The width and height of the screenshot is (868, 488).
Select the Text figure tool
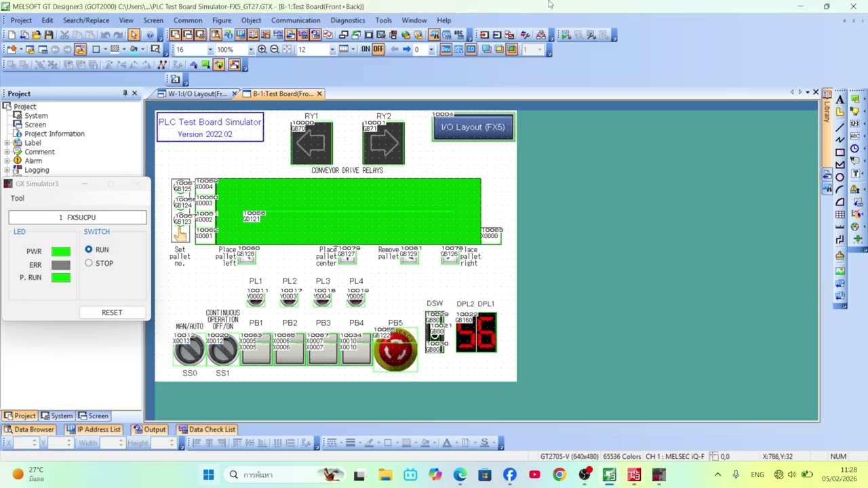coord(840,100)
